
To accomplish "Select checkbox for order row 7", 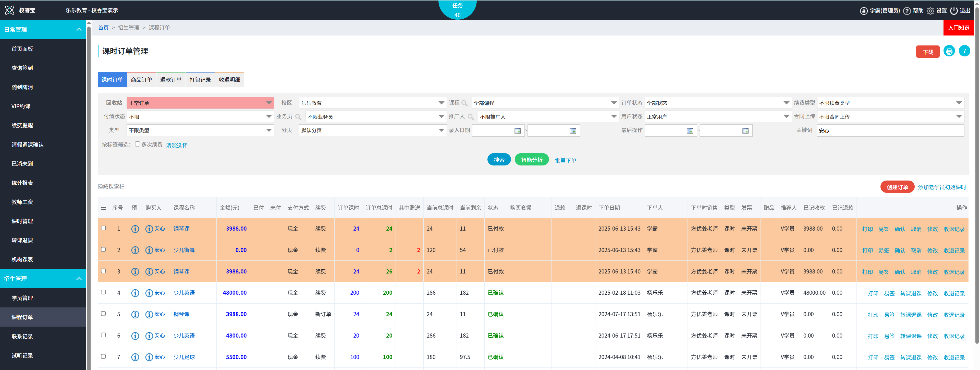I will click(103, 356).
